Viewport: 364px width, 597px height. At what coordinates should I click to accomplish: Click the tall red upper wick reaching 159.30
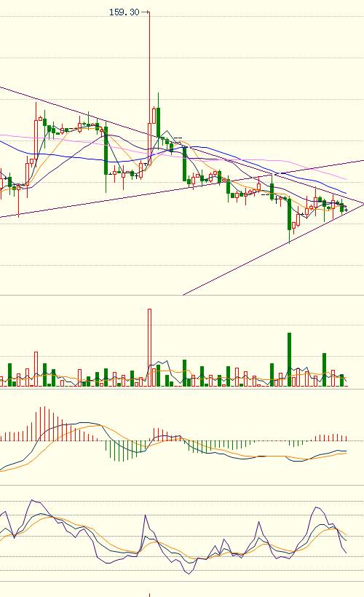point(149,68)
